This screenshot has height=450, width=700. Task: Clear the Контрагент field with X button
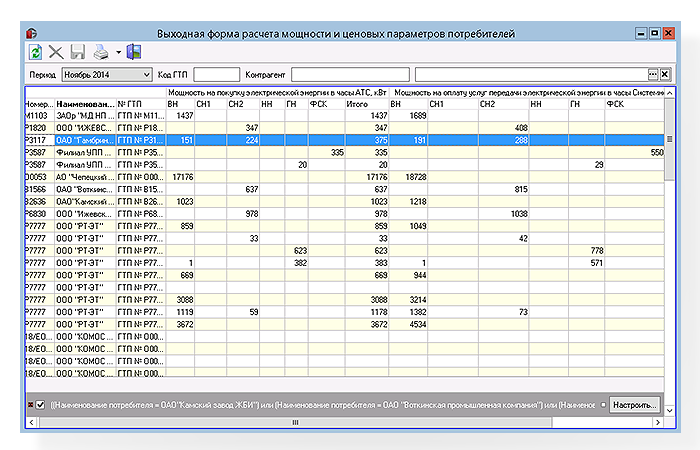pyautogui.click(x=664, y=75)
